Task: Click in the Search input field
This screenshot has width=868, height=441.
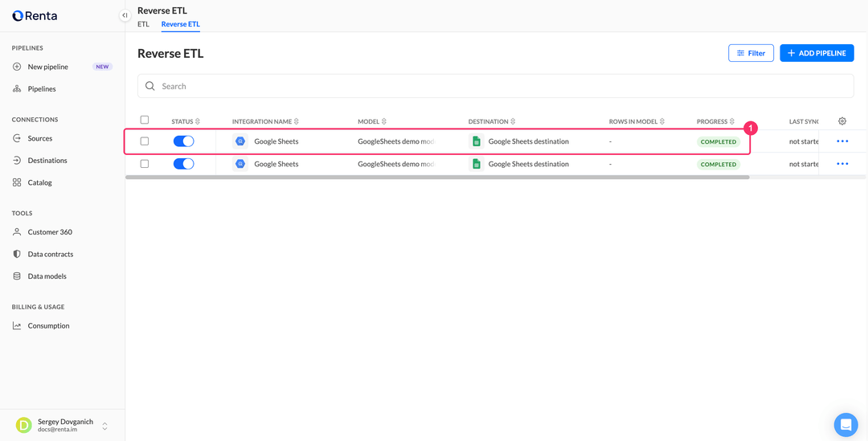Action: click(x=495, y=86)
